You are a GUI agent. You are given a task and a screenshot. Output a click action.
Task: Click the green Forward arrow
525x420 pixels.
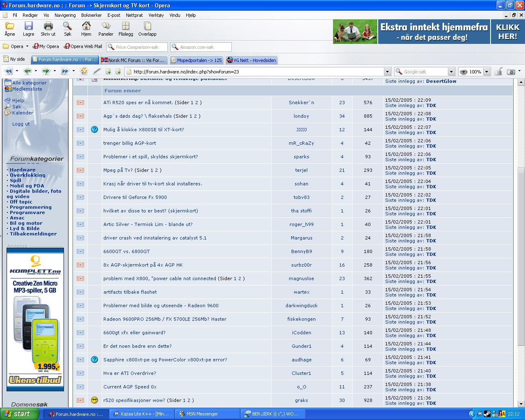pyautogui.click(x=46, y=71)
